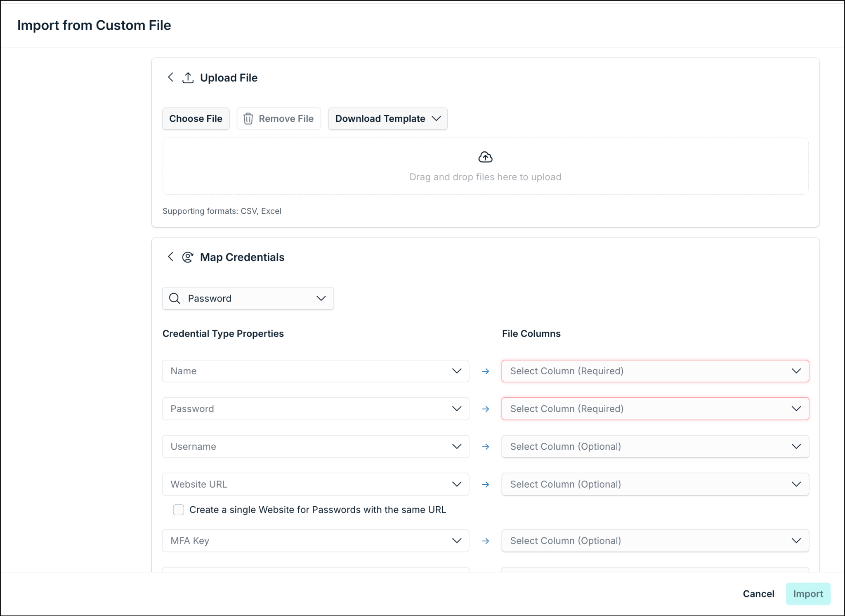Open the Username property dropdown
Screen dimensions: 845x616
tap(316, 446)
